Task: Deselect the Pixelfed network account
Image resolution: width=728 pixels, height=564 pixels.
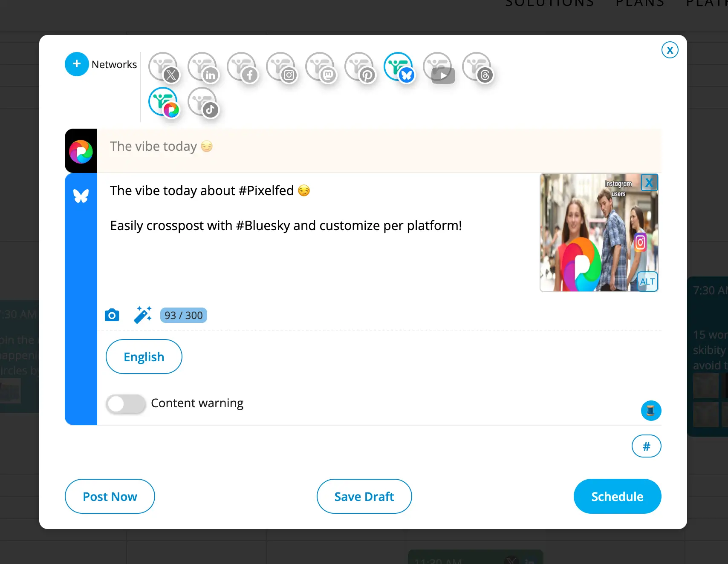Action: tap(164, 102)
